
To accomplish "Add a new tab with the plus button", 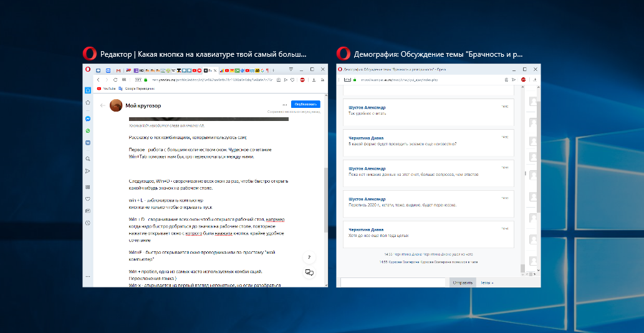I will pyautogui.click(x=274, y=70).
